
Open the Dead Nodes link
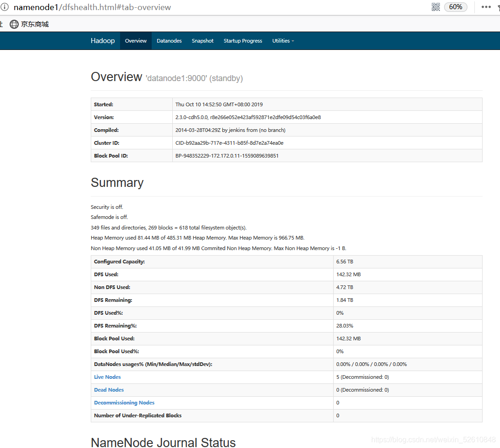click(x=109, y=390)
